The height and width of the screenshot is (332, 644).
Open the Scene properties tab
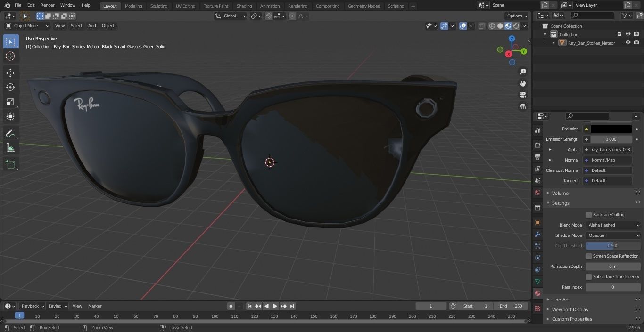(x=537, y=180)
